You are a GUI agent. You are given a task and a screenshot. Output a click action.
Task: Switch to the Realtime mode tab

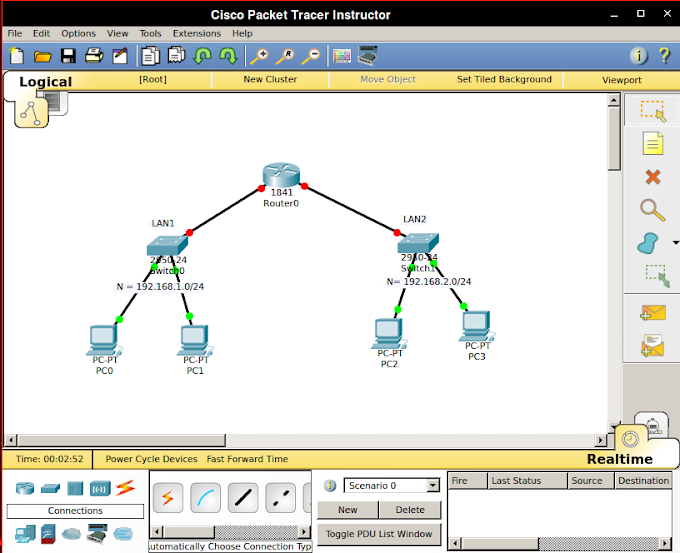tap(619, 459)
